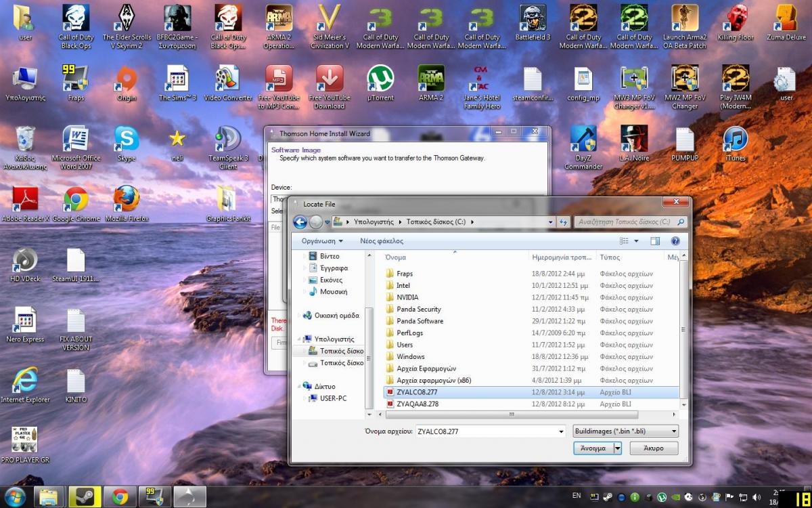812x508 pixels.
Task: Select the Video Converter desktop icon
Action: (228, 83)
